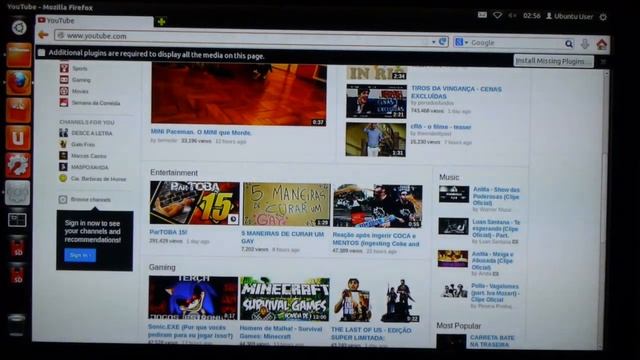Launch Ubuntu Software Center from the dock

click(18, 110)
